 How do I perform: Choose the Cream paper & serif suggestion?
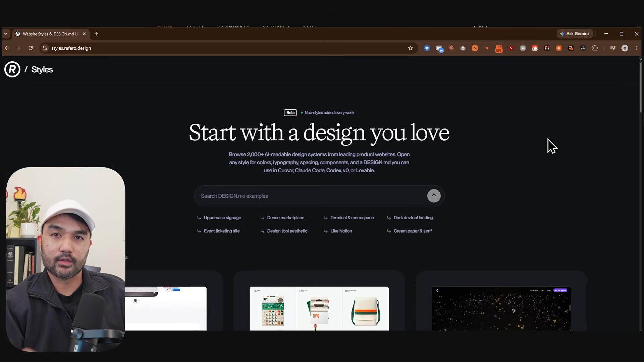coord(409,231)
